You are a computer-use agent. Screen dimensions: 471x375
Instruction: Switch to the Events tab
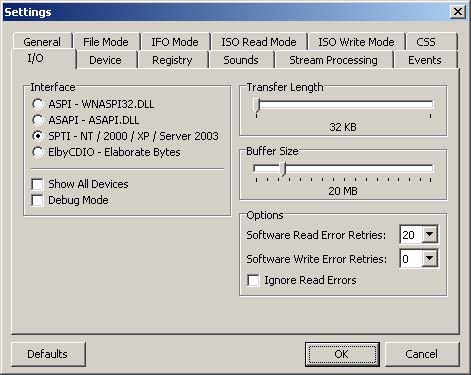point(425,60)
